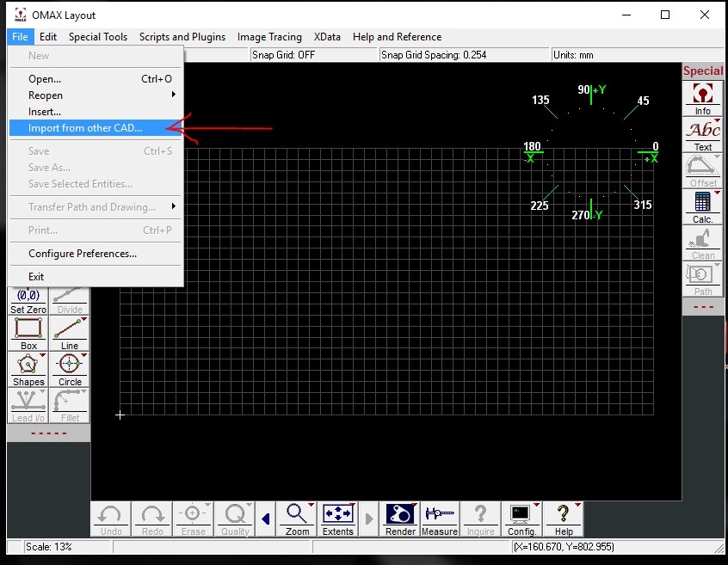Expand Transfer Path and Drawing submenu
The width and height of the screenshot is (728, 565).
[x=96, y=207]
